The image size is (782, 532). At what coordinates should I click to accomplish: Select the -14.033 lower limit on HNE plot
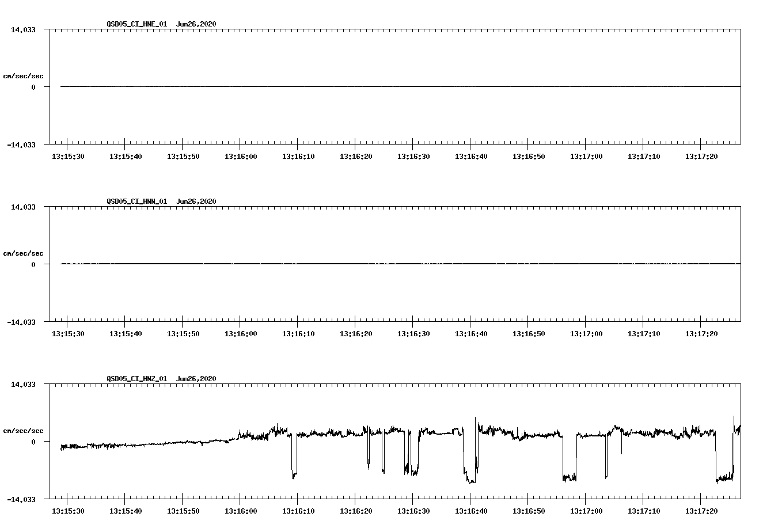point(21,145)
